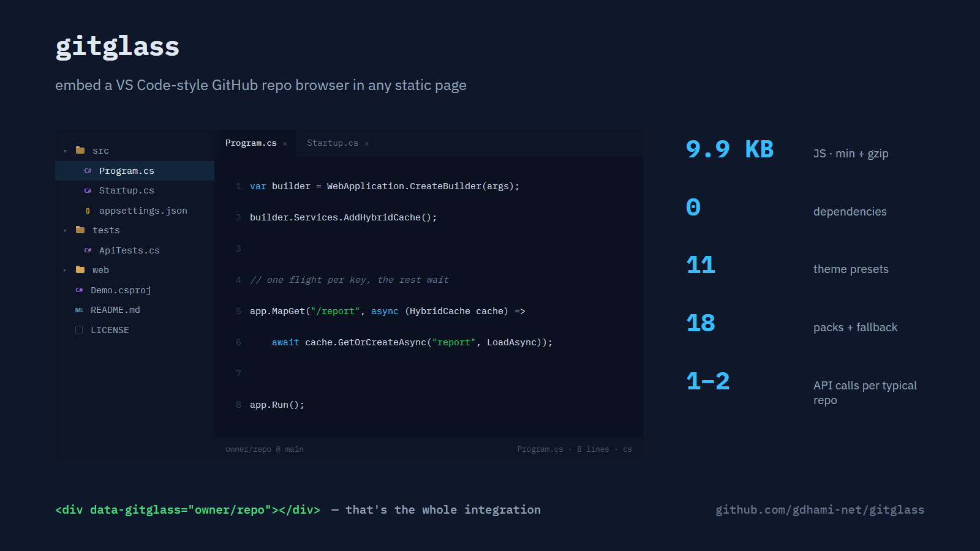Click the markdown icon beside README.md
The height and width of the screenshot is (551, 980).
click(x=79, y=310)
